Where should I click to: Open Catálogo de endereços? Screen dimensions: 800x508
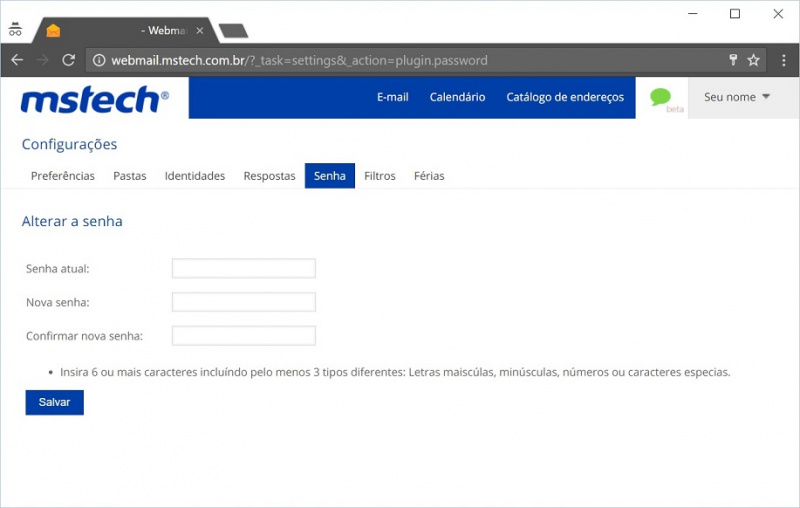[565, 97]
